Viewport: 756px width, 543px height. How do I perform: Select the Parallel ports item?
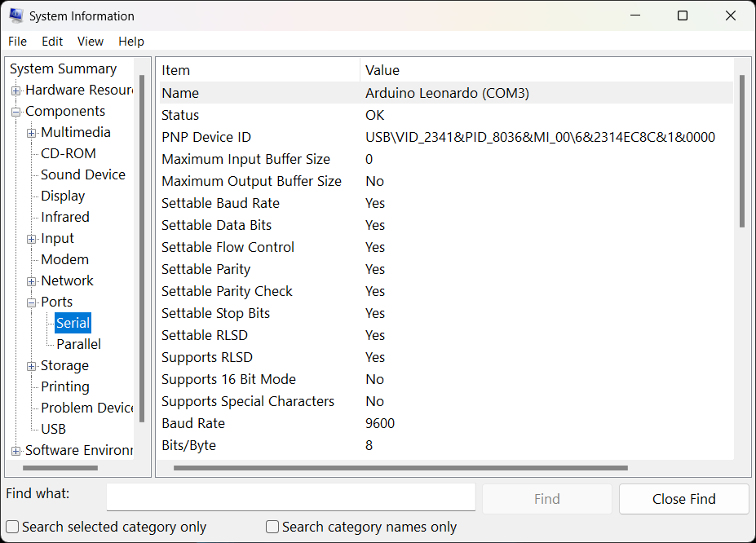pyautogui.click(x=78, y=345)
